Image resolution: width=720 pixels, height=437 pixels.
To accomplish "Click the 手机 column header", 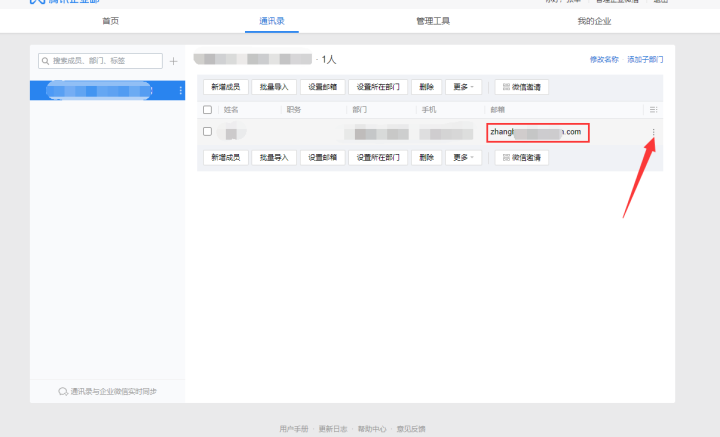I will 429,110.
